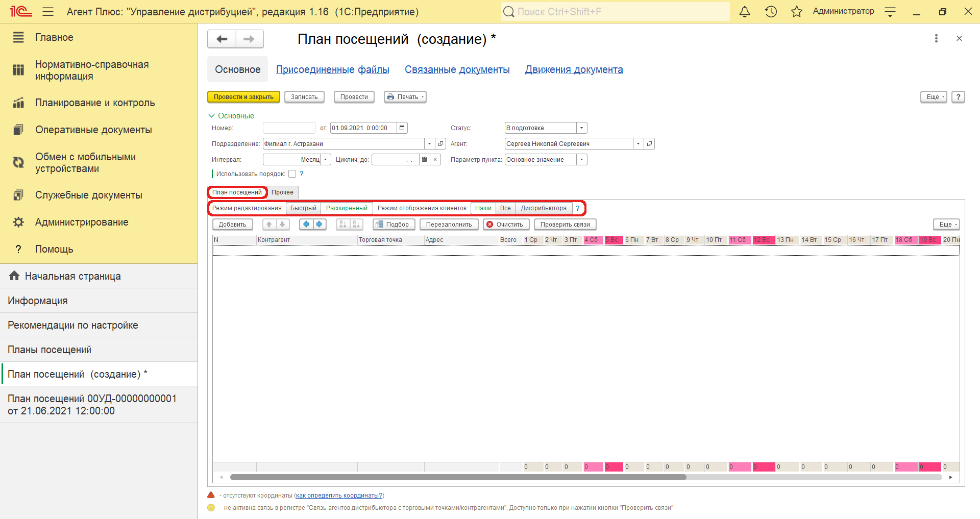The height and width of the screenshot is (519, 980).
Task: Open the 1C main menu hamburger icon
Action: coord(48,11)
